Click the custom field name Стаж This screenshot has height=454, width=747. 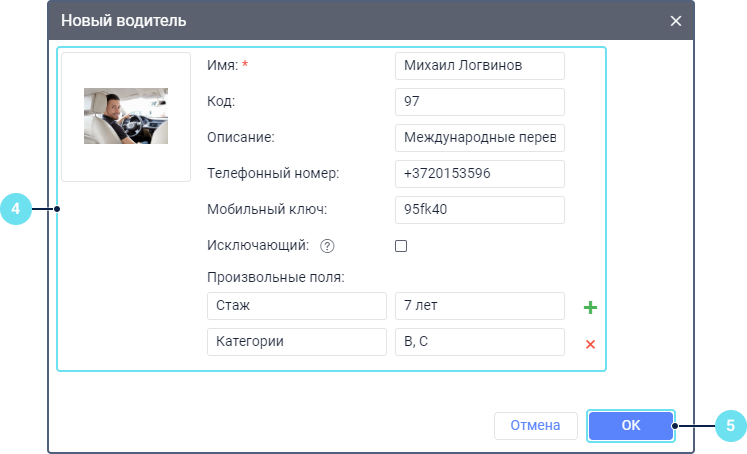[297, 306]
